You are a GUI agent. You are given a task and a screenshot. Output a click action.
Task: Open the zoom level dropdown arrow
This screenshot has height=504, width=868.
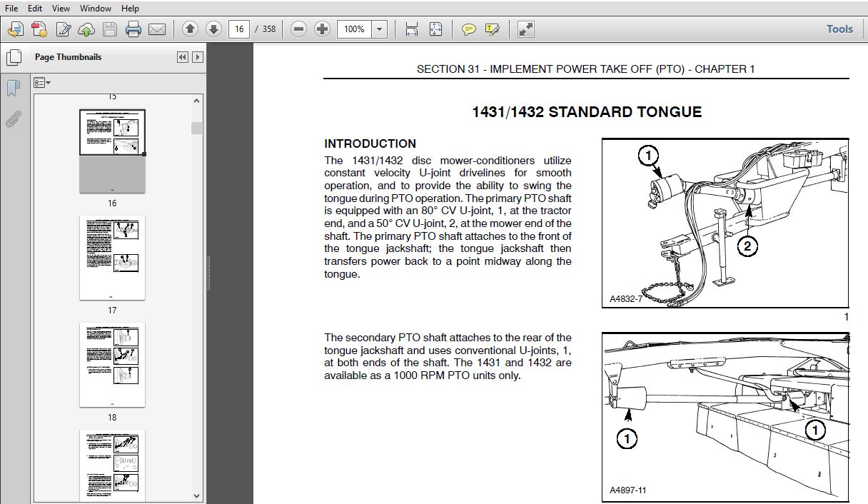click(380, 29)
